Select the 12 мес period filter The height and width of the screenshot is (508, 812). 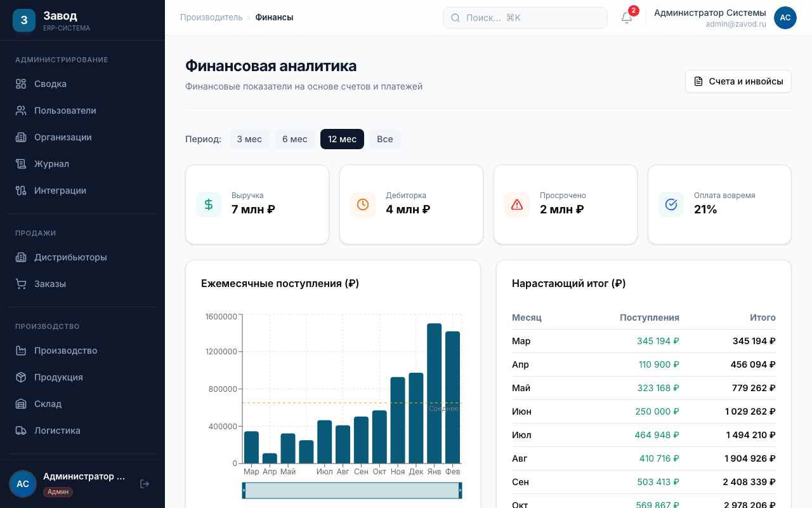click(x=342, y=139)
